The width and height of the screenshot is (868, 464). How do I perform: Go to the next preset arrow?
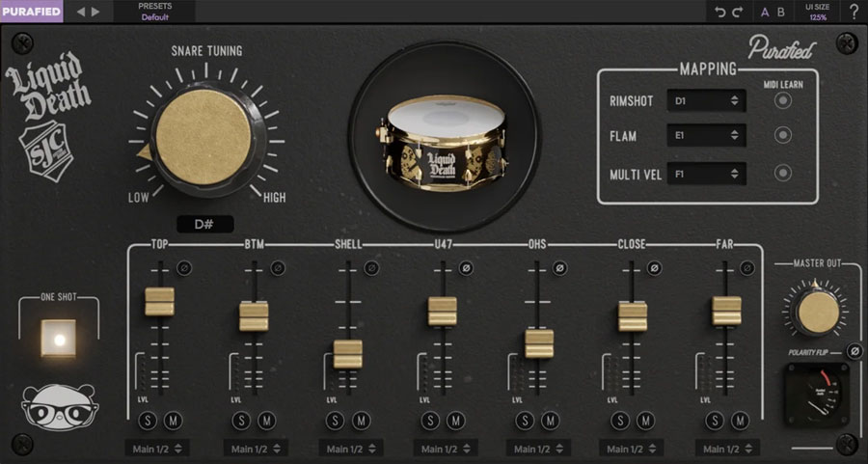click(x=95, y=12)
